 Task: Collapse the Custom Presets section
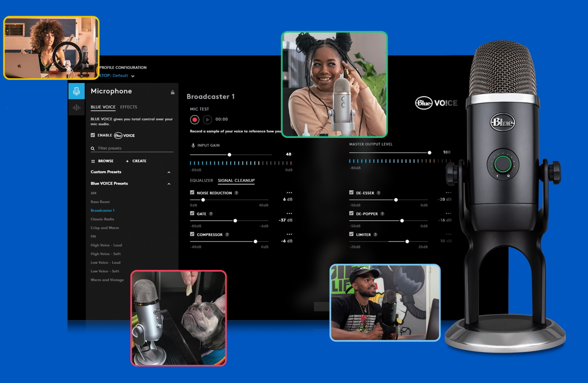(169, 172)
